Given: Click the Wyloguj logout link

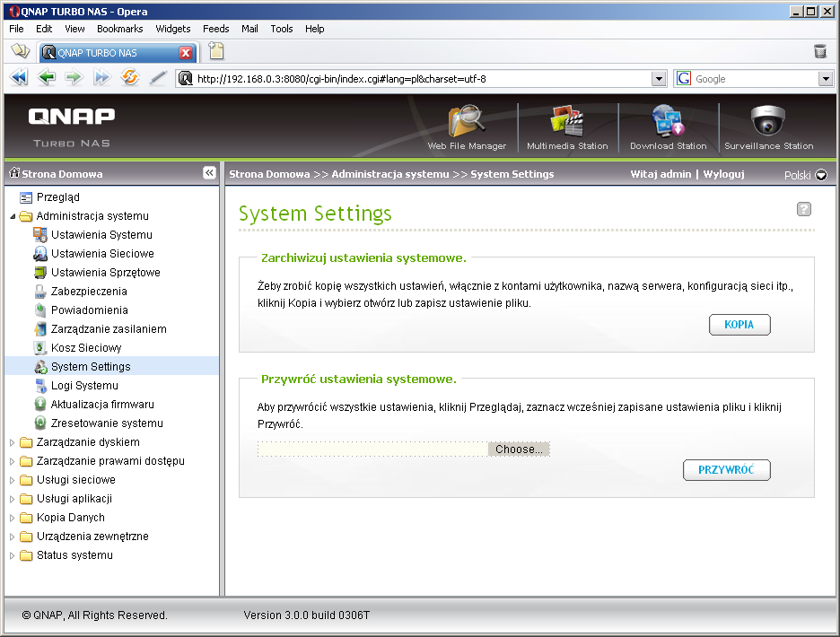Looking at the screenshot, I should pyautogui.click(x=723, y=174).
